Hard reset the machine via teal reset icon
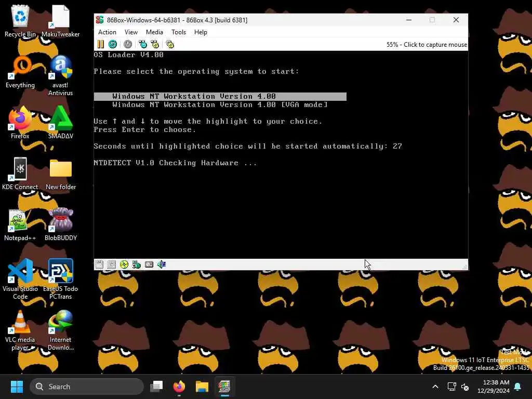 (x=113, y=44)
